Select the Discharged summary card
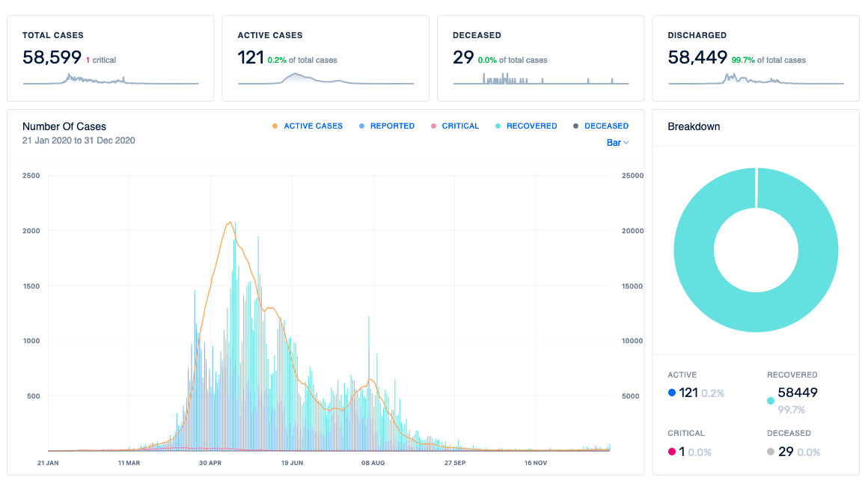 [755, 58]
